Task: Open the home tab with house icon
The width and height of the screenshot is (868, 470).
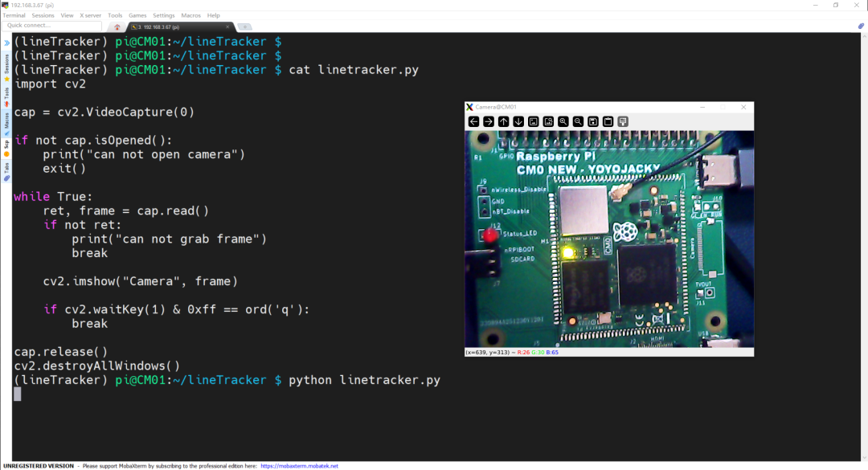Action: click(117, 27)
